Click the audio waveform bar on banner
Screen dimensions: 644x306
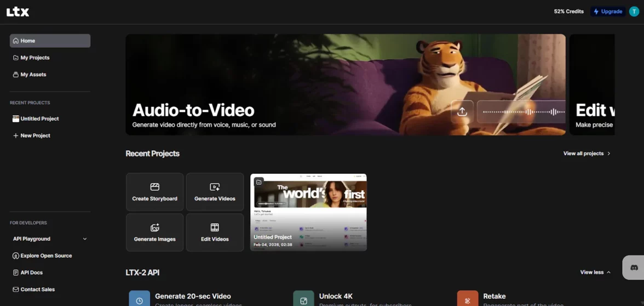[x=522, y=112]
